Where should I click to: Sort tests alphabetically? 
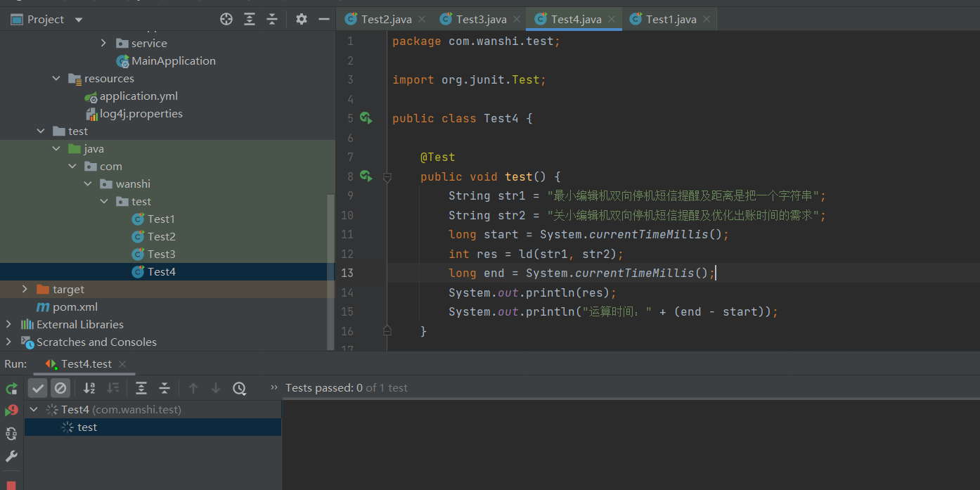[x=89, y=388]
